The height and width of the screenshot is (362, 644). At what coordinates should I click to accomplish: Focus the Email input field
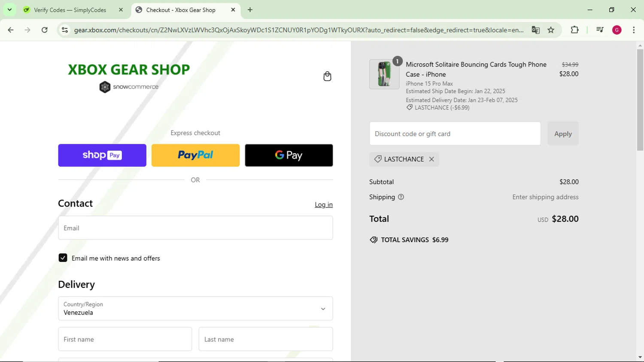[x=195, y=228]
